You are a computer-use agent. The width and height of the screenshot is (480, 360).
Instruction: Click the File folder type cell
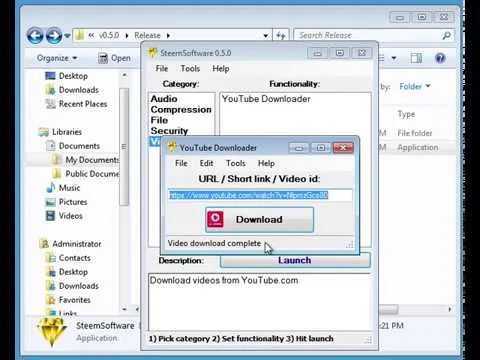coord(415,133)
